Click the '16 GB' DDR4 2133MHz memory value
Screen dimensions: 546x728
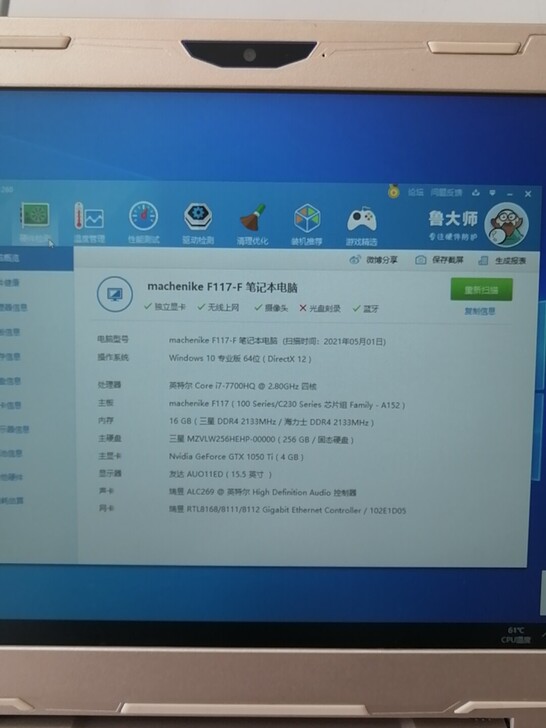271,422
